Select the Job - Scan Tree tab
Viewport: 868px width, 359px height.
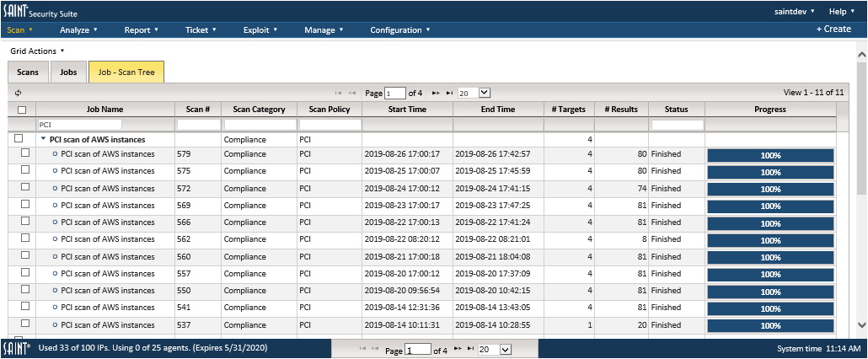click(x=126, y=72)
